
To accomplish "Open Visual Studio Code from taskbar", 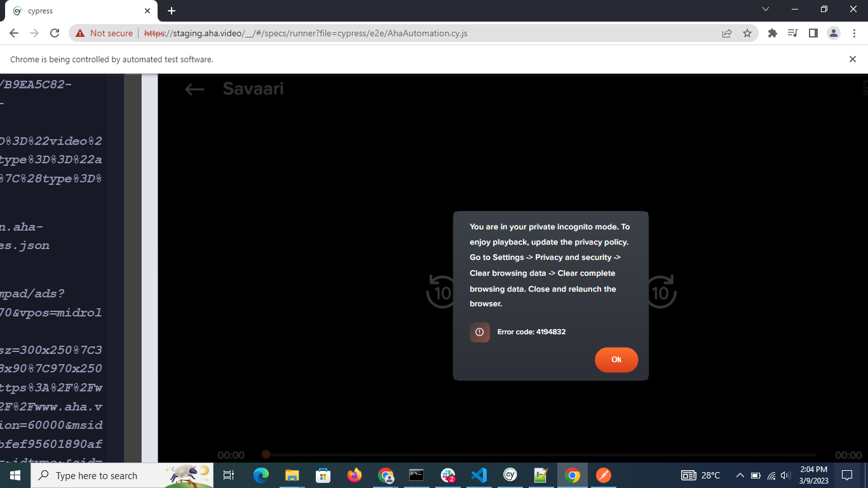I will click(479, 475).
